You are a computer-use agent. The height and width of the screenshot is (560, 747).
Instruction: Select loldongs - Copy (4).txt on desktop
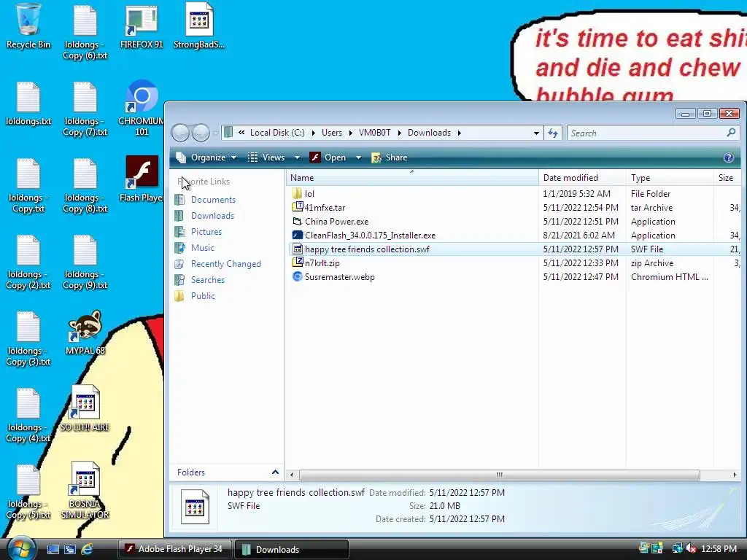(28, 415)
